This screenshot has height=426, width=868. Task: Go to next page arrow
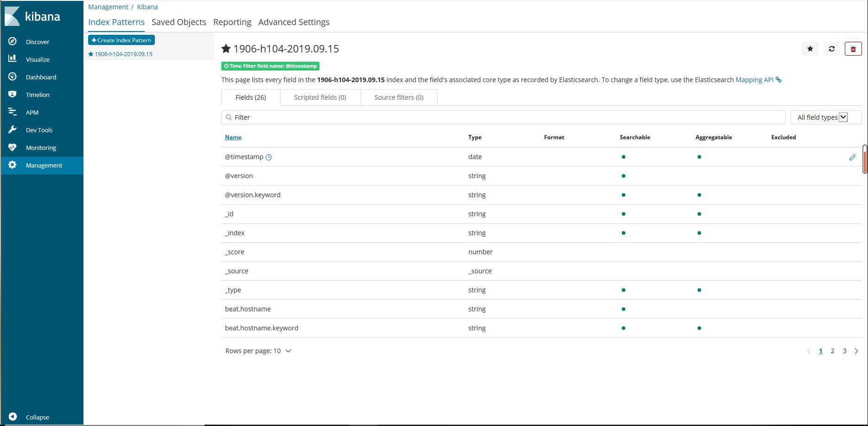[856, 351]
